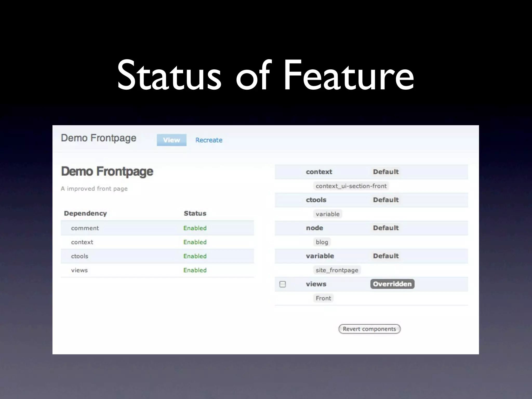The image size is (532, 399).
Task: Select the Front item under views
Action: pos(323,298)
